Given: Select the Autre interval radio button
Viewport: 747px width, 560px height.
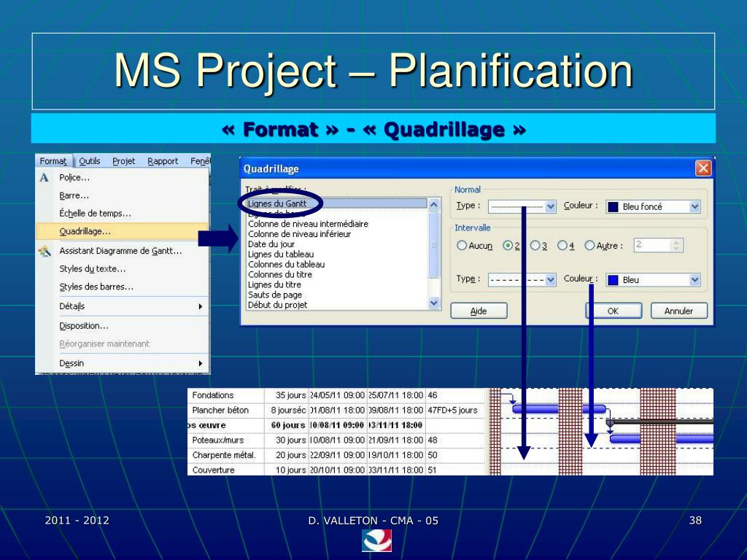Looking at the screenshot, I should (589, 246).
